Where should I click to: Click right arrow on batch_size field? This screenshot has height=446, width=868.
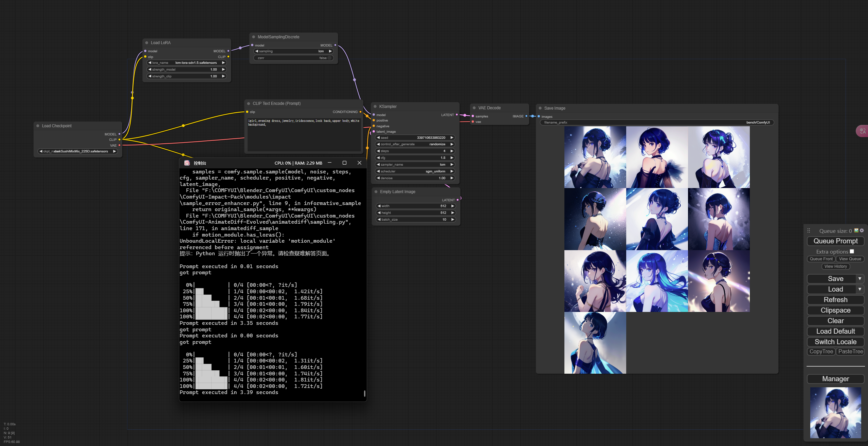tap(452, 220)
